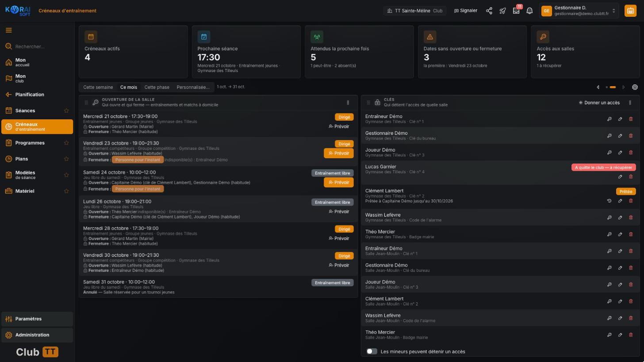Viewport: 644px width, 362px height.
Task: Delete Lucas Garnier's key access
Action: tap(631, 177)
